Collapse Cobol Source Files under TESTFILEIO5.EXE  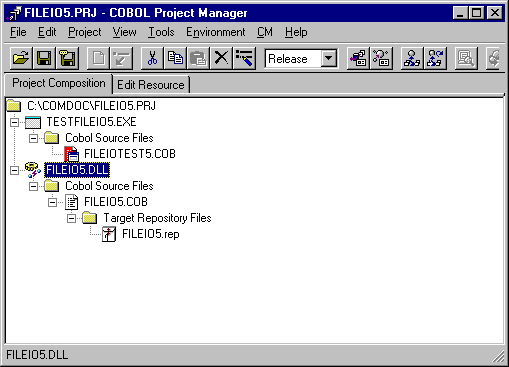[33, 138]
